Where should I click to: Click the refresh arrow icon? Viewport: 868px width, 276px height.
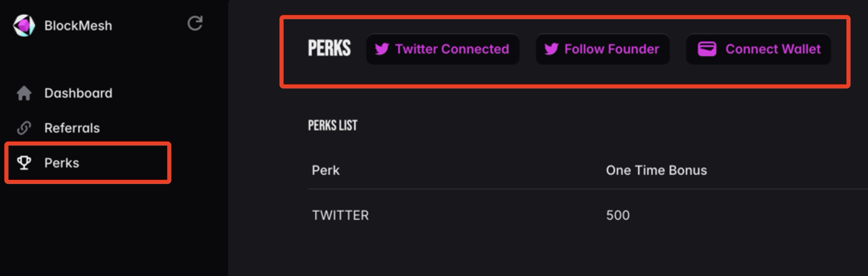pyautogui.click(x=195, y=23)
